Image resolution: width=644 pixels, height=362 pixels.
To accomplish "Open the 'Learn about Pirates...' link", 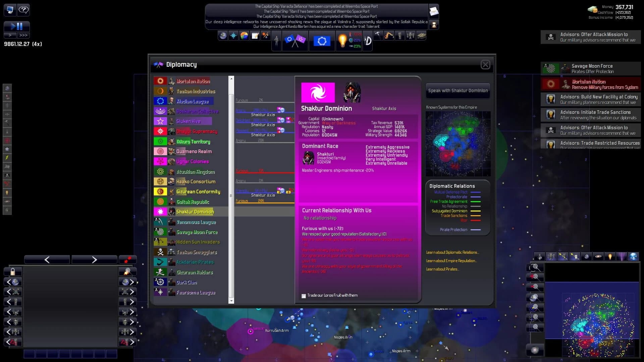I will point(442,269).
